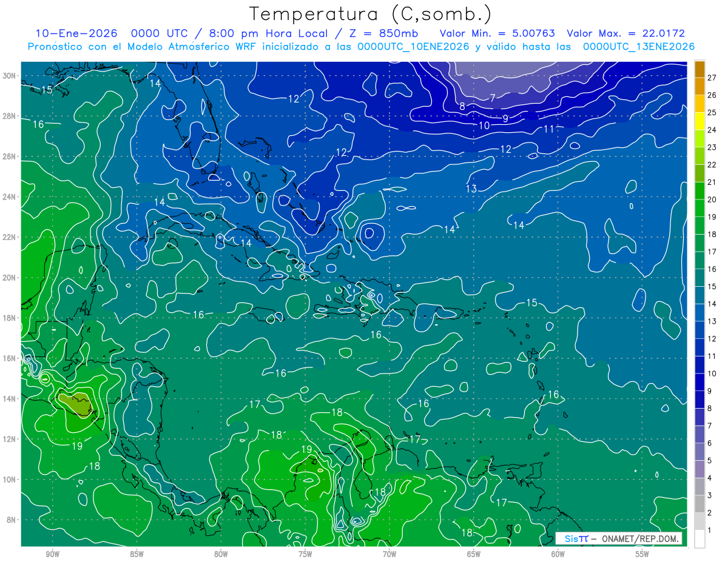Pick the gray swatch labeled 2 in colorbar
The width and height of the screenshot is (728, 562).
click(x=700, y=504)
